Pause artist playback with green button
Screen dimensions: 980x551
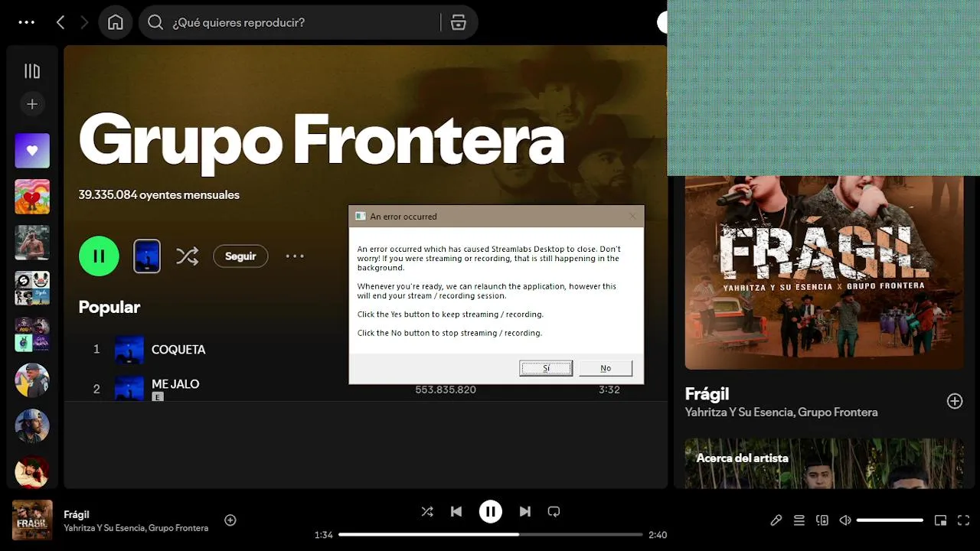(x=99, y=256)
